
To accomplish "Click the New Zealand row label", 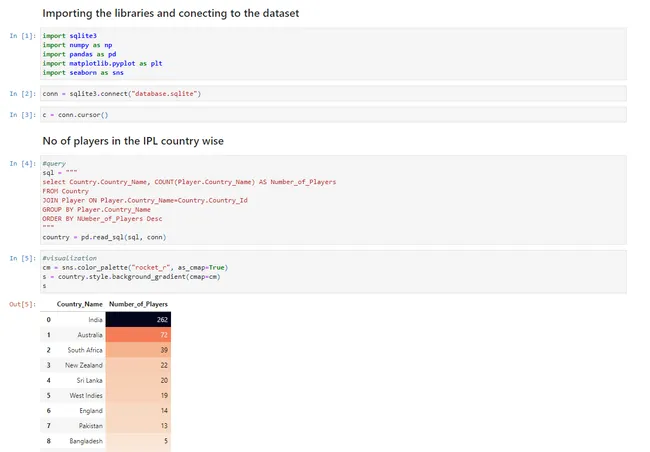I will tap(84, 365).
